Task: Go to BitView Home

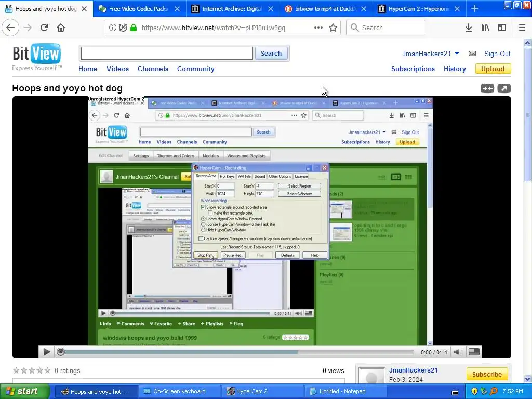Action: pyautogui.click(x=88, y=69)
